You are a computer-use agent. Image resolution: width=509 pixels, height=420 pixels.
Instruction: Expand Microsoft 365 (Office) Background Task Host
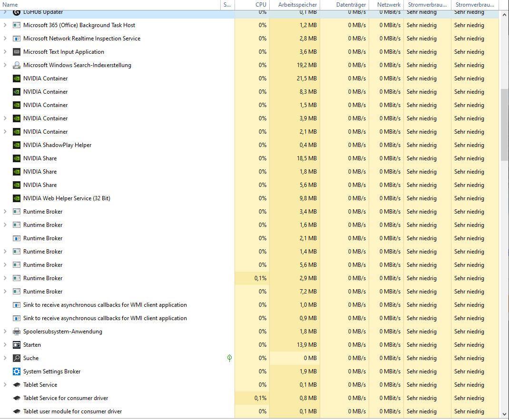click(5, 25)
